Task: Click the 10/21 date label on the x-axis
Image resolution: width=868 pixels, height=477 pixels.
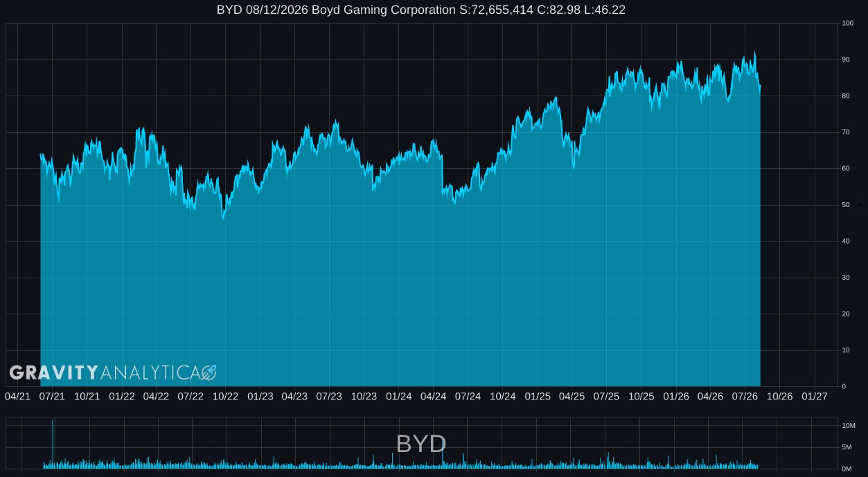Action: pos(87,397)
